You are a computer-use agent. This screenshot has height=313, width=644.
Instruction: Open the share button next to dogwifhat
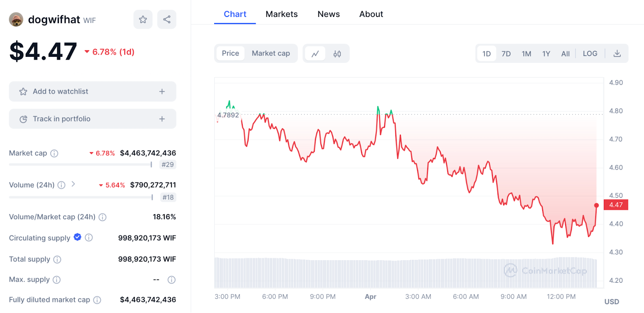pos(167,19)
